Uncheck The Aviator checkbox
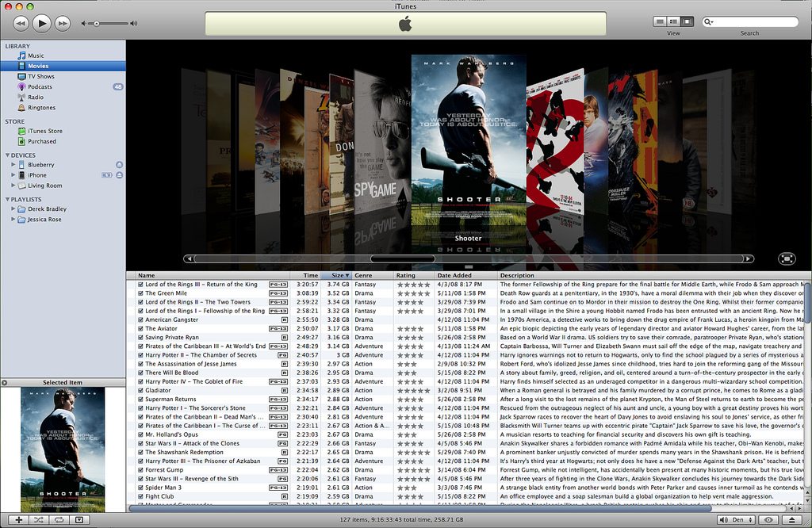 tap(140, 328)
